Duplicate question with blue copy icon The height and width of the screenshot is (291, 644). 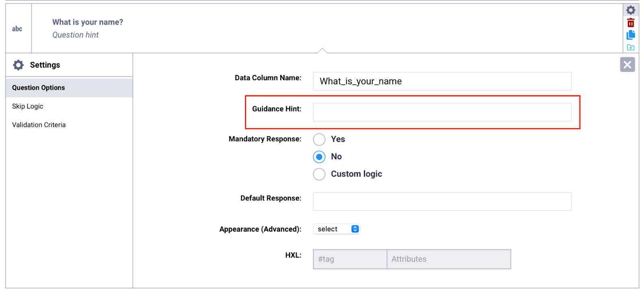(x=630, y=35)
